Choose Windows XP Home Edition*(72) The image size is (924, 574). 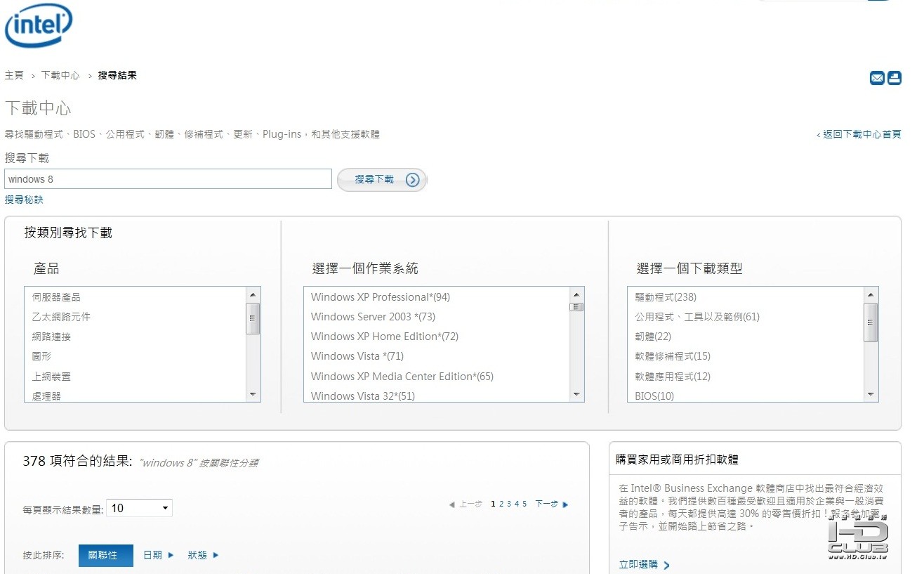[x=385, y=337]
